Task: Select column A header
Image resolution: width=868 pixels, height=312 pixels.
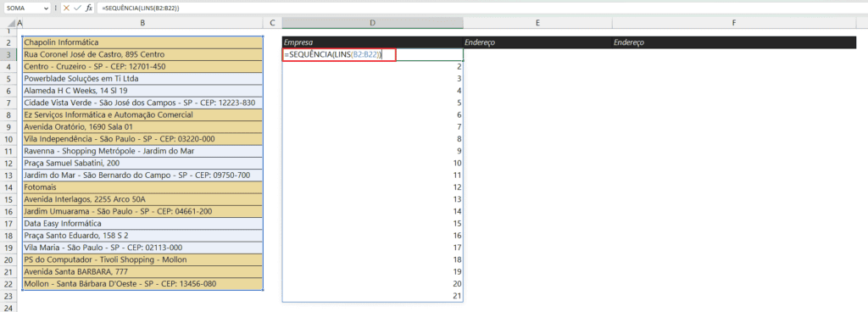Action: coord(20,23)
